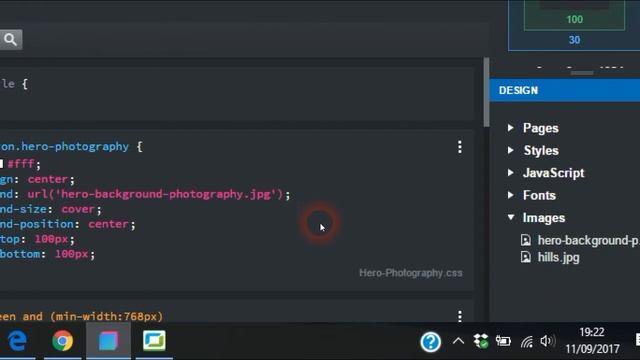Viewport: 640px width, 360px height.
Task: Open the Wi-Fi network tray icon
Action: pos(527,341)
